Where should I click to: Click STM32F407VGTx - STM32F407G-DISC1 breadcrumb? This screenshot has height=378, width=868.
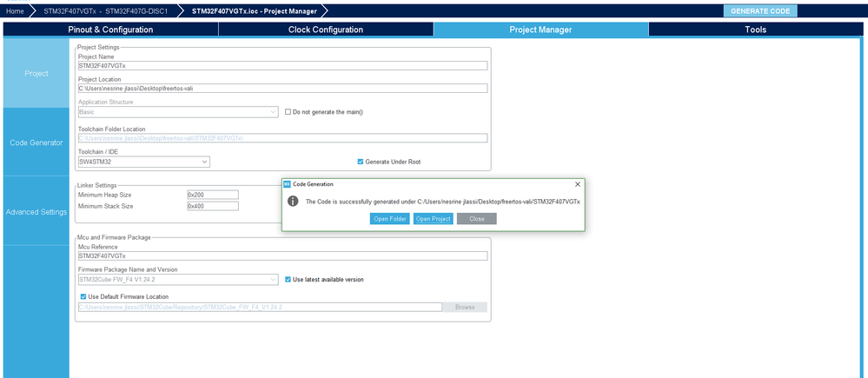[x=107, y=11]
